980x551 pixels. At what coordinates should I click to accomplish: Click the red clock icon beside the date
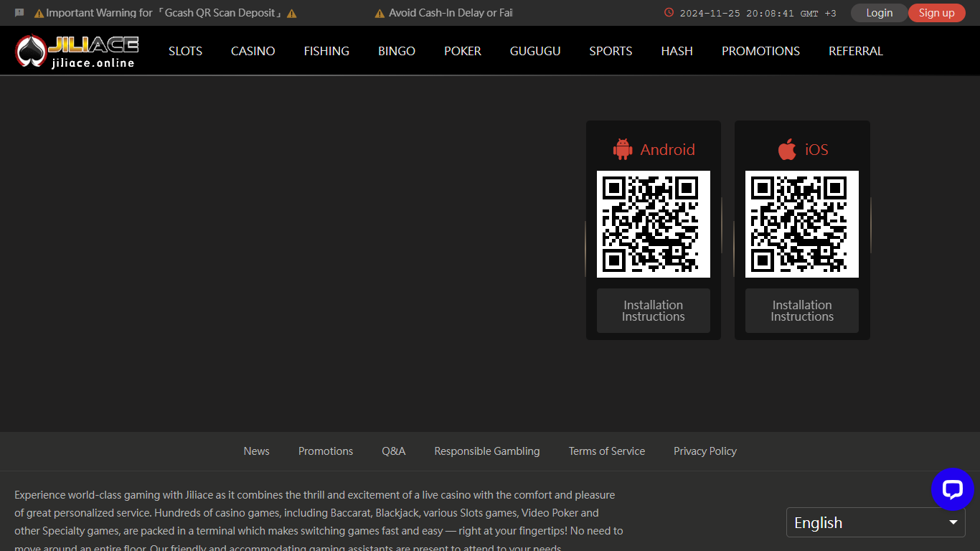pos(669,12)
